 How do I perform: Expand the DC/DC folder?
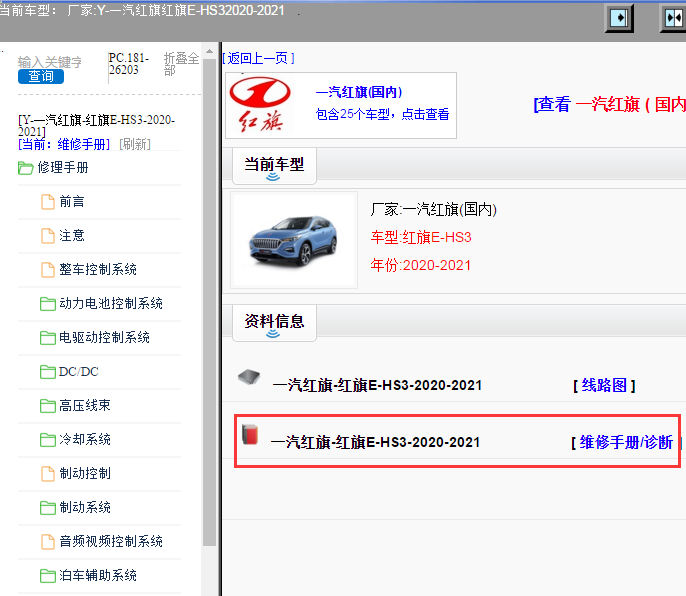pos(79,372)
